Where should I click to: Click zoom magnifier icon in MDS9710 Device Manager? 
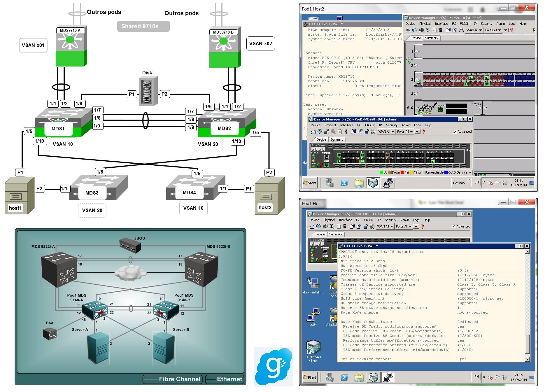[x=428, y=30]
